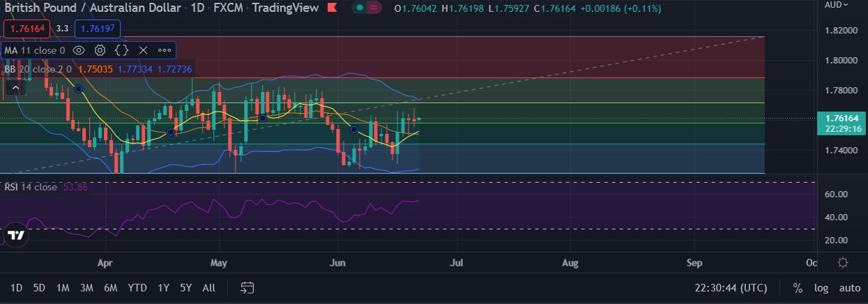
Task: Click the current price label 1.76164 on the axis
Action: (x=841, y=119)
